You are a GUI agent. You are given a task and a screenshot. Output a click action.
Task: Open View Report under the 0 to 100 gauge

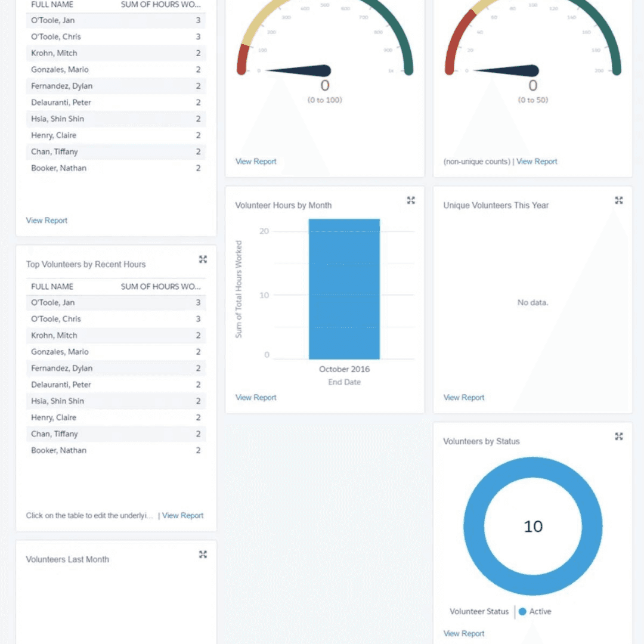point(255,162)
